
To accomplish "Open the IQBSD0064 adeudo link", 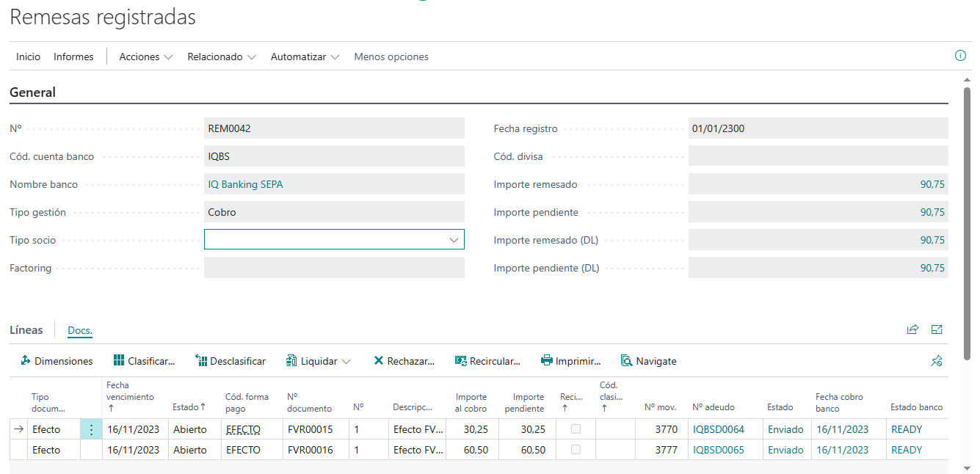I will (x=718, y=429).
